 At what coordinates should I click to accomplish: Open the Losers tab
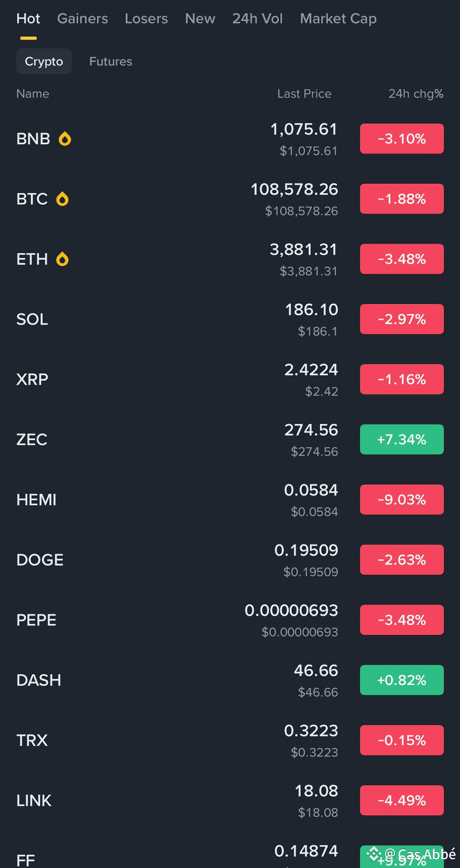point(146,18)
